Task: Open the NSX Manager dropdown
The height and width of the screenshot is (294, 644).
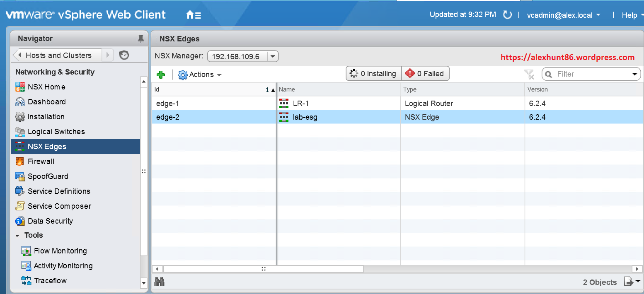Action: point(272,56)
